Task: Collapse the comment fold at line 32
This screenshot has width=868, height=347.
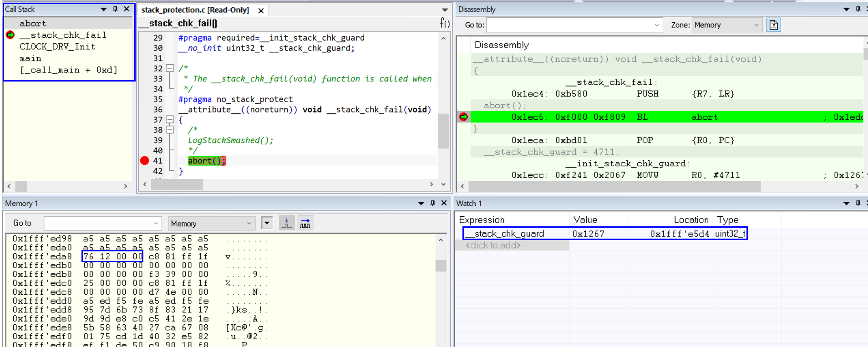Action: [x=170, y=68]
